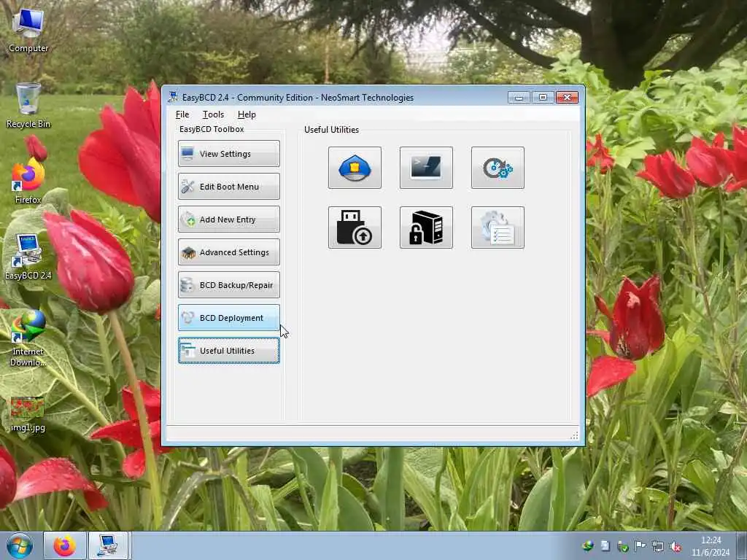Select the Computer desktop icon

point(28,31)
